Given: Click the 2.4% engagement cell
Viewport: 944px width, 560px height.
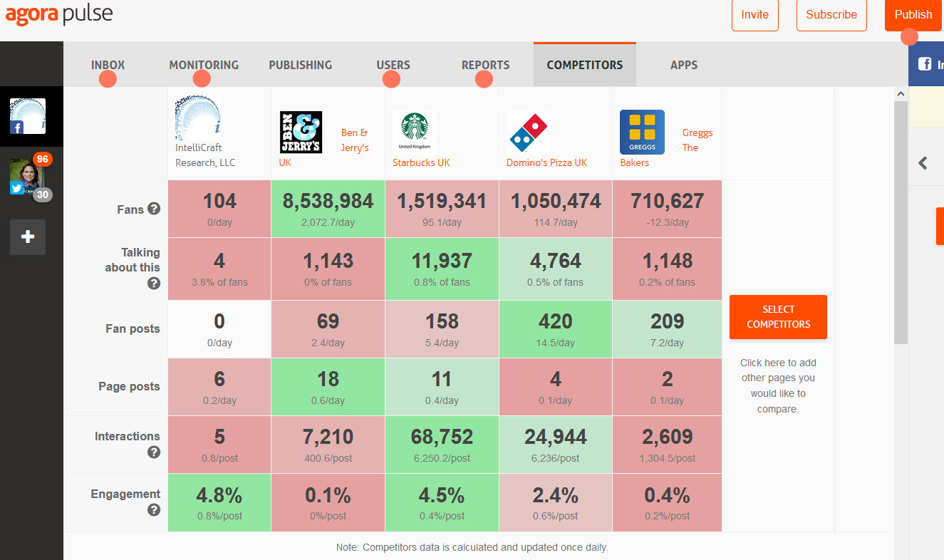Looking at the screenshot, I should click(x=556, y=502).
